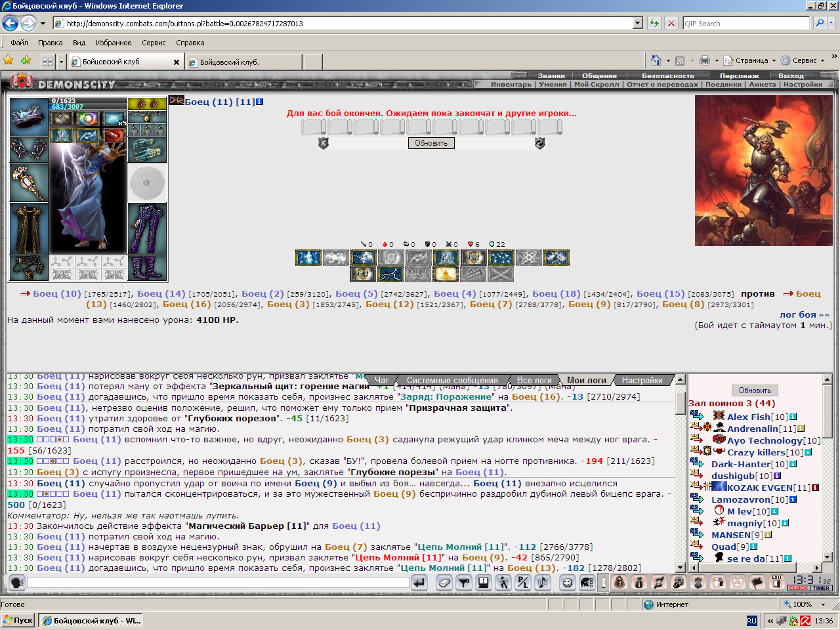Click the chat log vertical scrollbar
This screenshot has width=840, height=630.
click(x=681, y=473)
